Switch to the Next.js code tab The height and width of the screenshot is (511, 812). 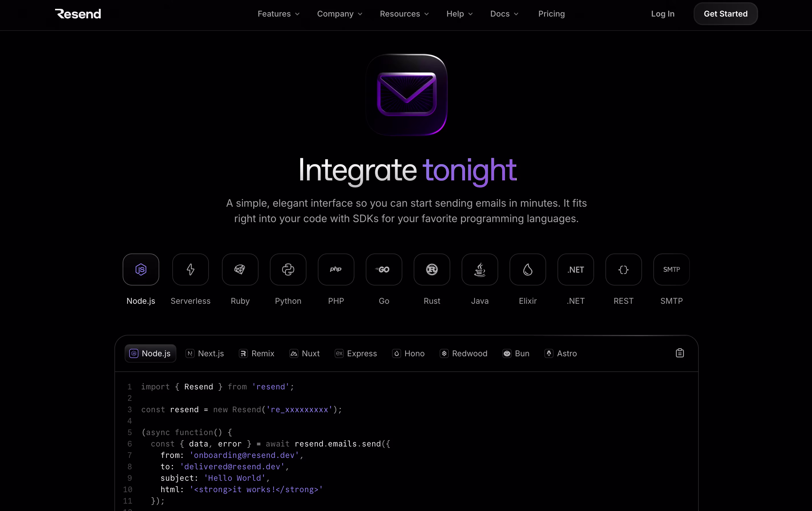point(205,353)
